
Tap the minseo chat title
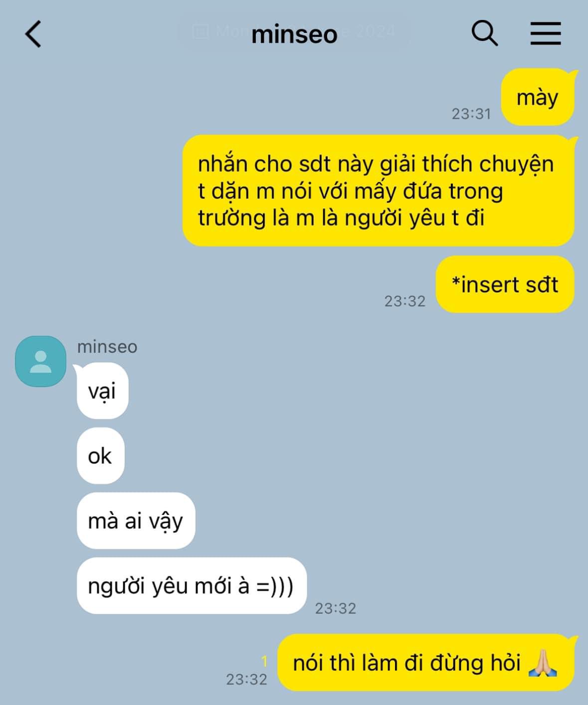[294, 34]
